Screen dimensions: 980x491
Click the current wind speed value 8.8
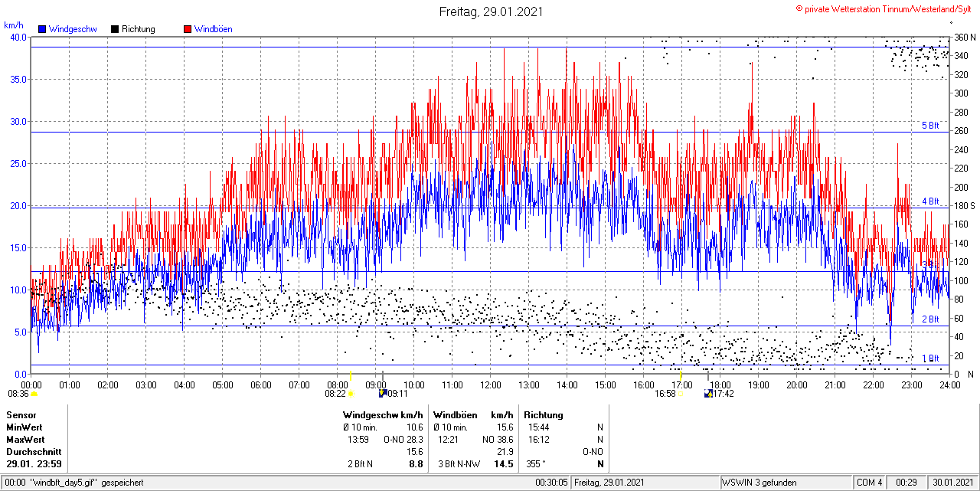click(x=416, y=464)
